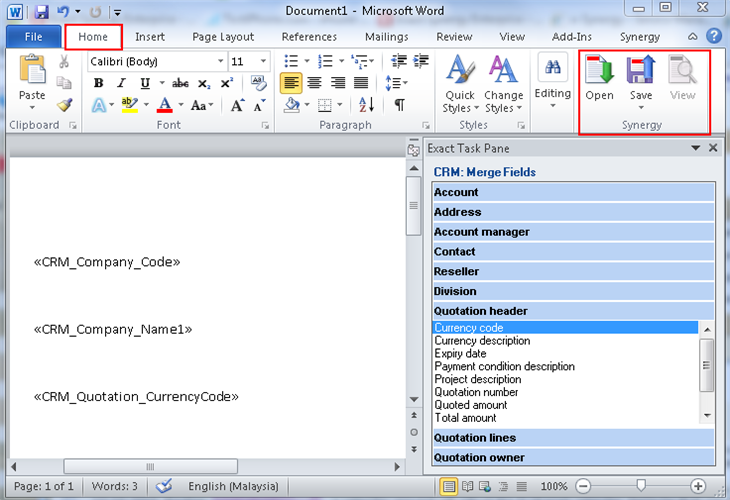Click the Zoom In plus button
Image resolution: width=730 pixels, height=500 pixels.
pyautogui.click(x=697, y=486)
